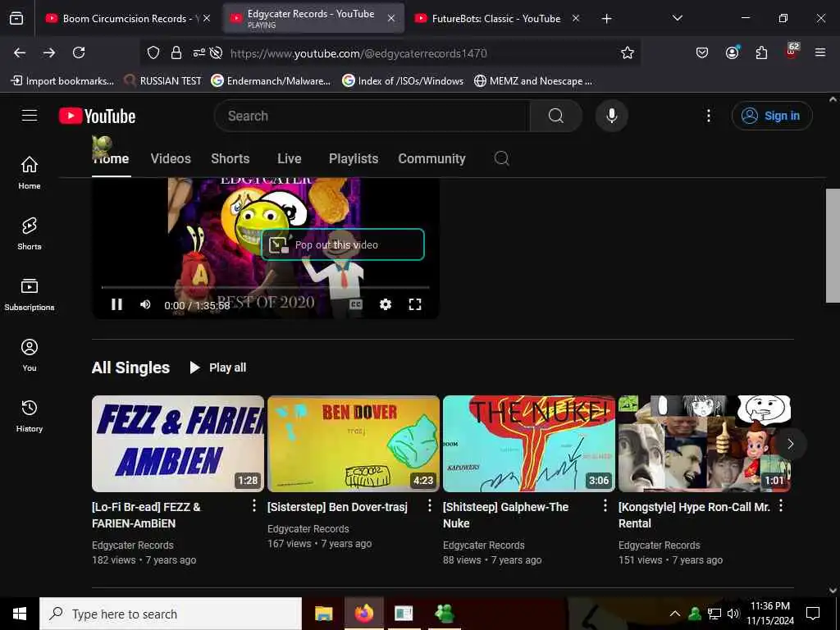
Task: Reload the current YouTube page
Action: pos(79,52)
